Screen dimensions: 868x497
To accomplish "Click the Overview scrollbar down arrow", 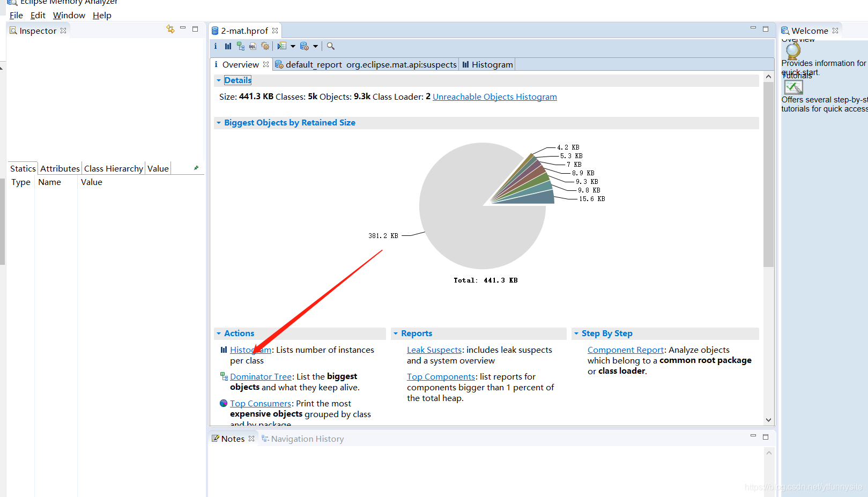I will tap(768, 420).
